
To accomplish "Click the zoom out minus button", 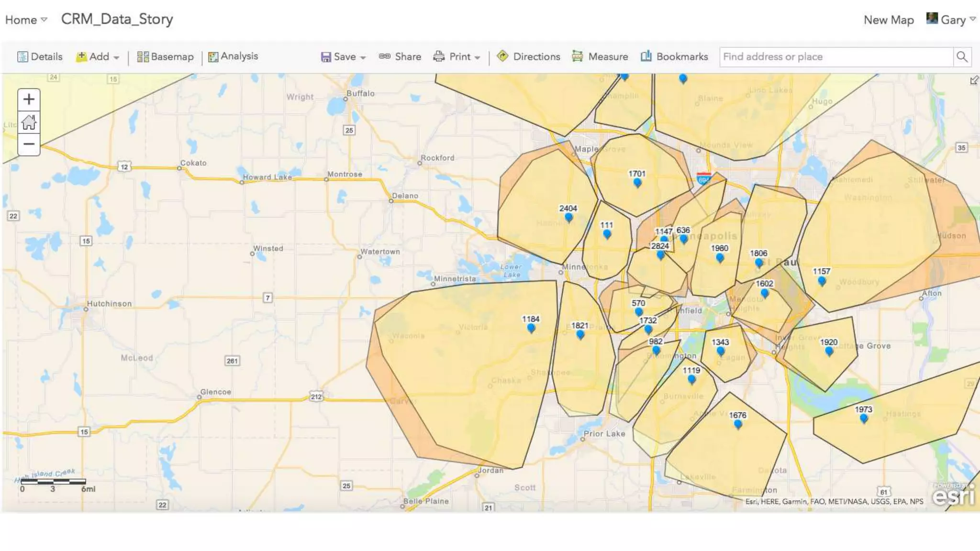I will 29,144.
